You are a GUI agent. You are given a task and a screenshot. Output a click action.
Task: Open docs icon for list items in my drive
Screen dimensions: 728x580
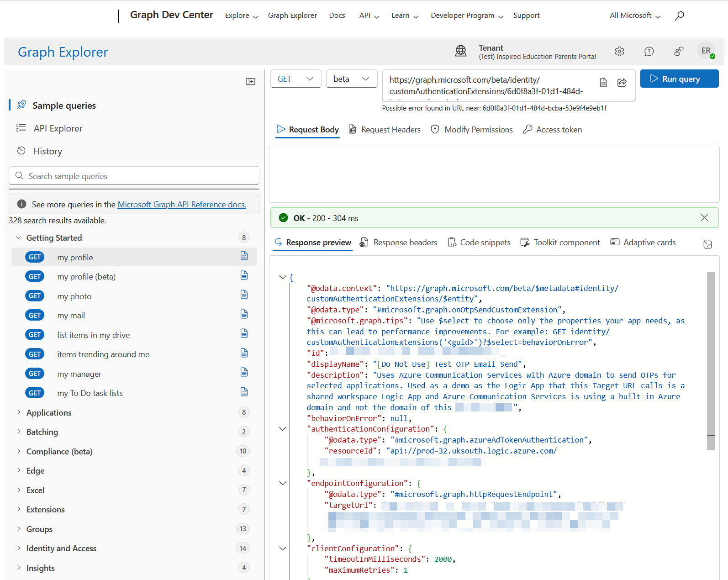pyautogui.click(x=244, y=333)
